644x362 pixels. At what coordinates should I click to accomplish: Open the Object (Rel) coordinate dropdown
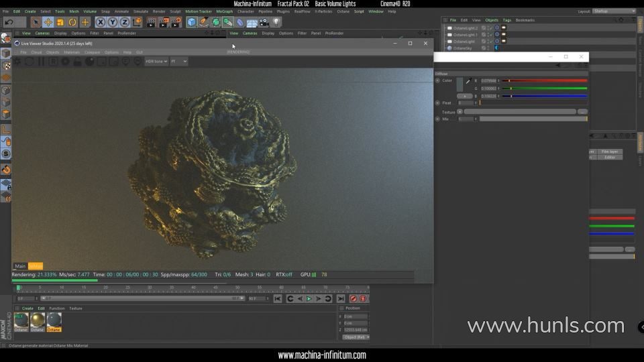[356, 337]
